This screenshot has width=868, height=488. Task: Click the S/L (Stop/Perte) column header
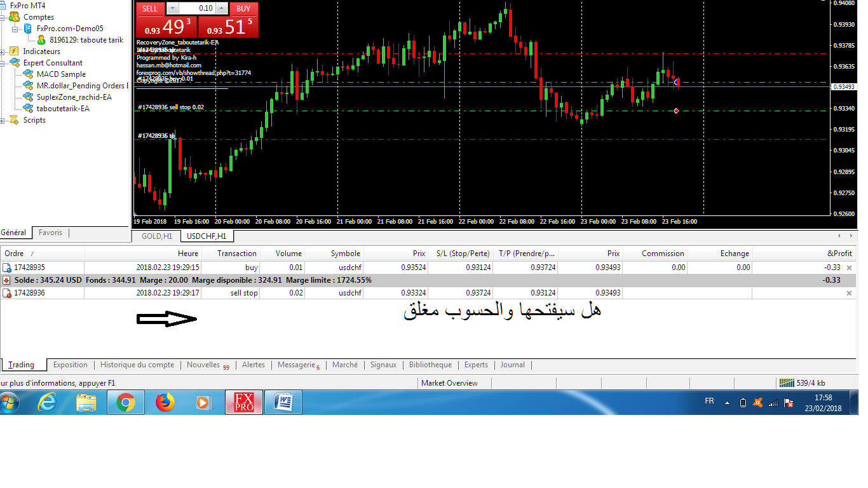point(461,254)
